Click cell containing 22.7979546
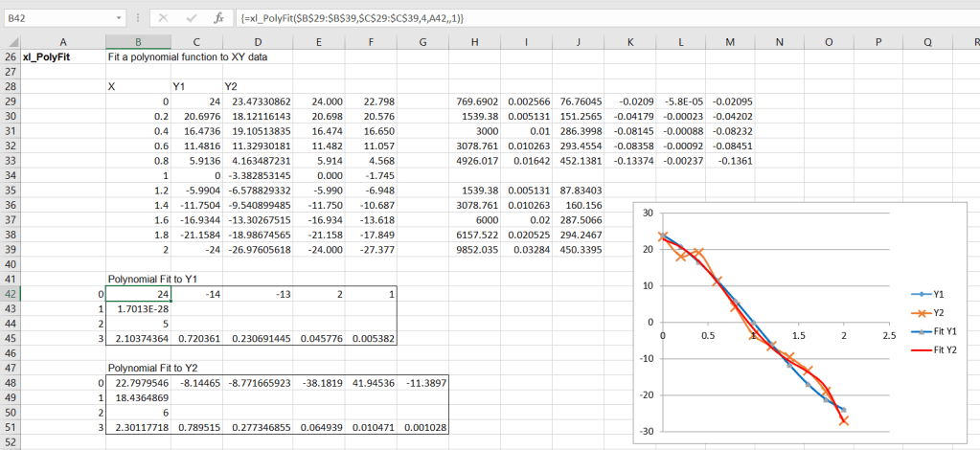Screen dimensions: 980x450 click(x=138, y=383)
